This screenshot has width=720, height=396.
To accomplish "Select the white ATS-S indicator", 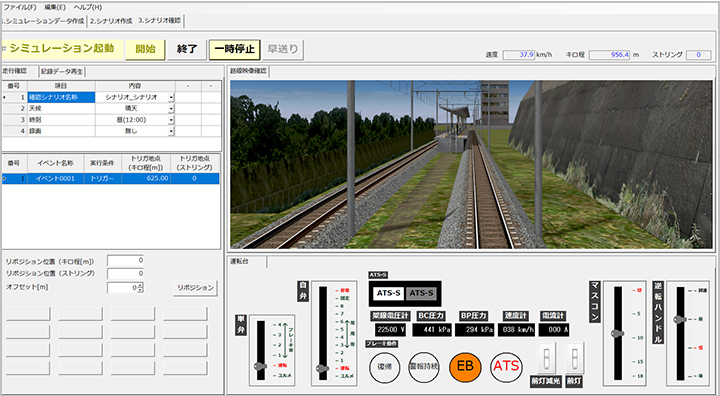I will click(388, 293).
